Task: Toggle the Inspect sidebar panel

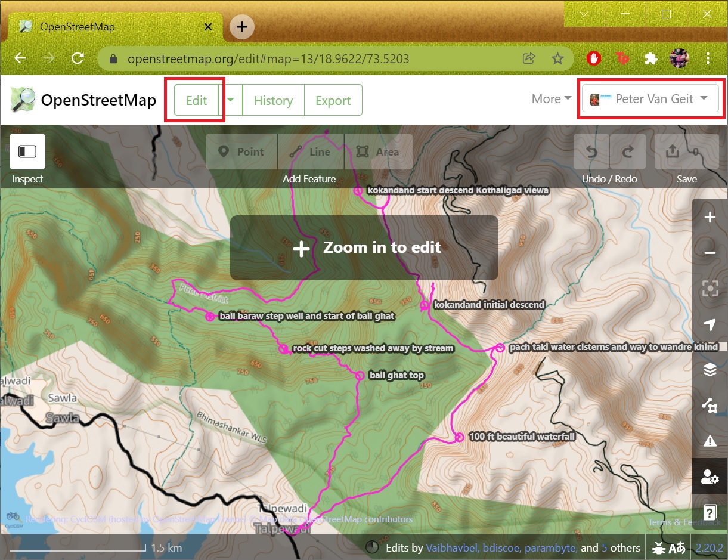Action: coord(27,151)
